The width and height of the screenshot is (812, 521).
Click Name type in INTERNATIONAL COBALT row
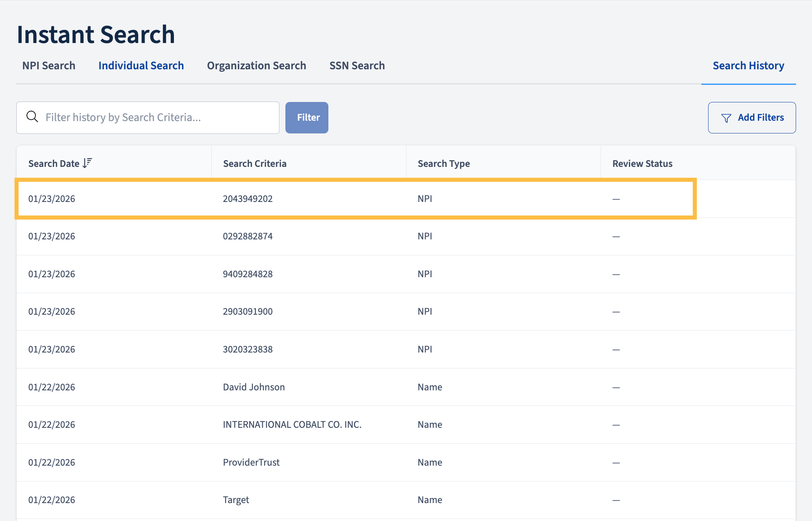click(x=430, y=425)
